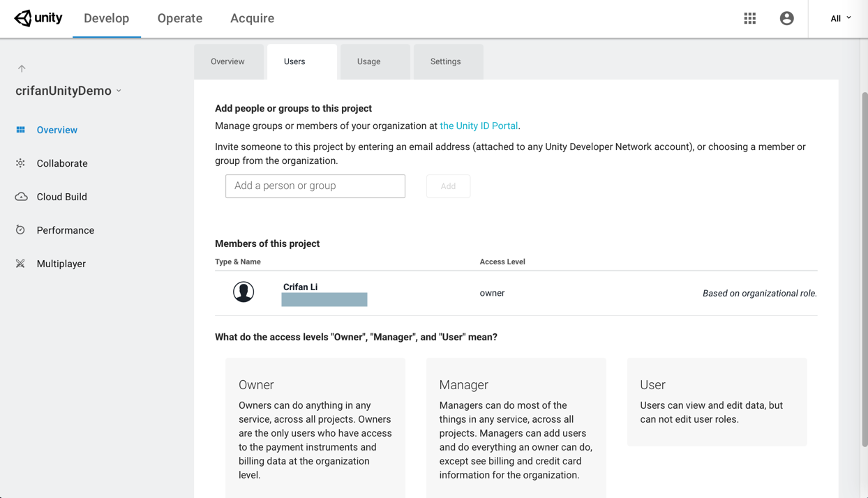
Task: Switch to the Usage tab
Action: pyautogui.click(x=368, y=61)
